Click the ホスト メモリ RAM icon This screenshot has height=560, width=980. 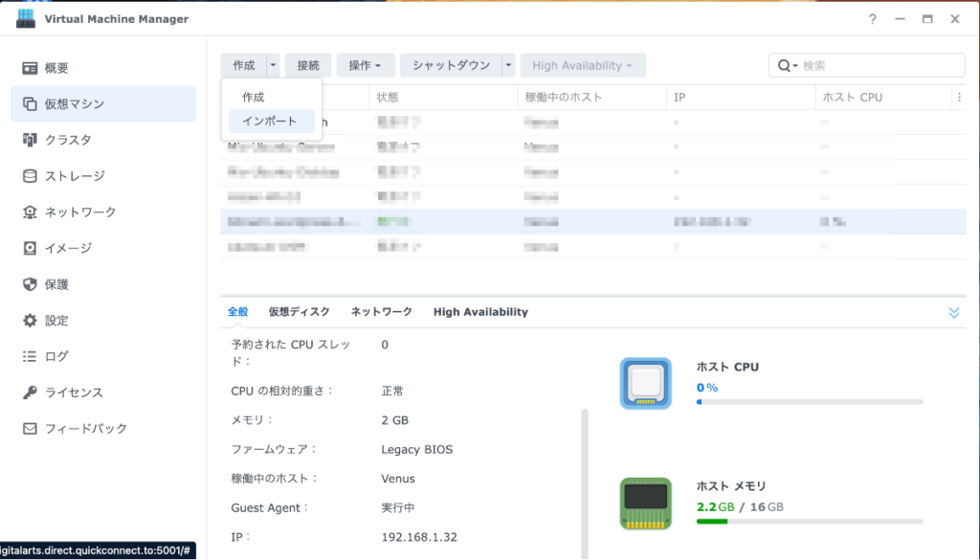pos(646,504)
